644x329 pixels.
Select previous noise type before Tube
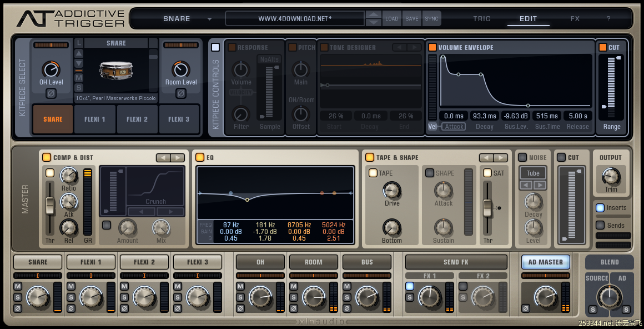pos(526,185)
